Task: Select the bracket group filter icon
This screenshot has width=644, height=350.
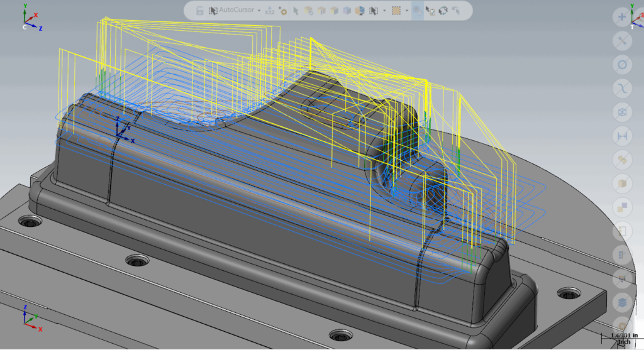Action: pyautogui.click(x=622, y=231)
